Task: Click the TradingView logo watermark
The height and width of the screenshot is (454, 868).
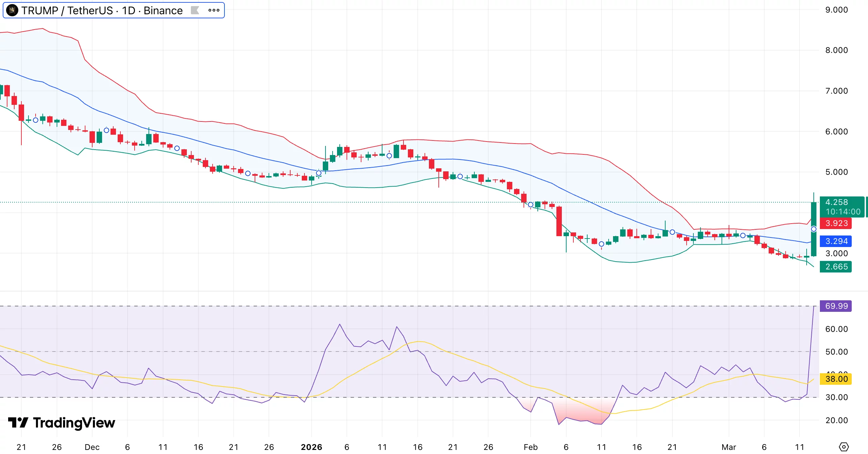Action: [x=62, y=423]
